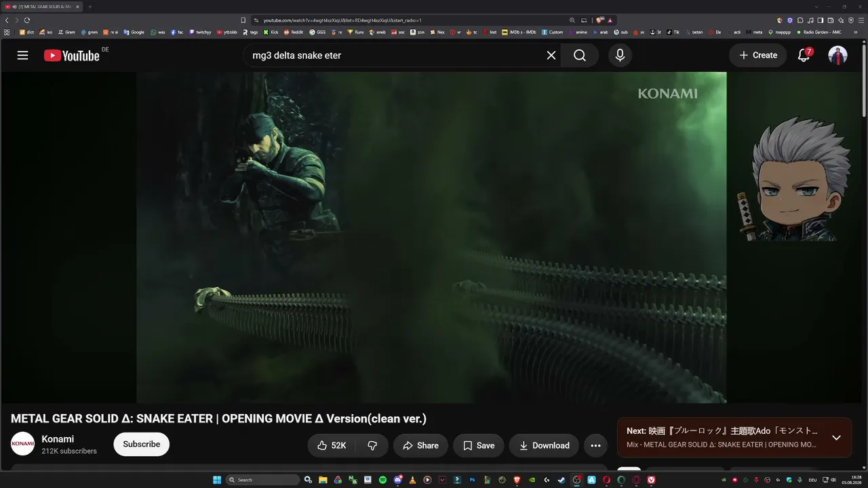868x488 pixels.
Task: Open Photoshop from the taskbar
Action: [x=472, y=480]
